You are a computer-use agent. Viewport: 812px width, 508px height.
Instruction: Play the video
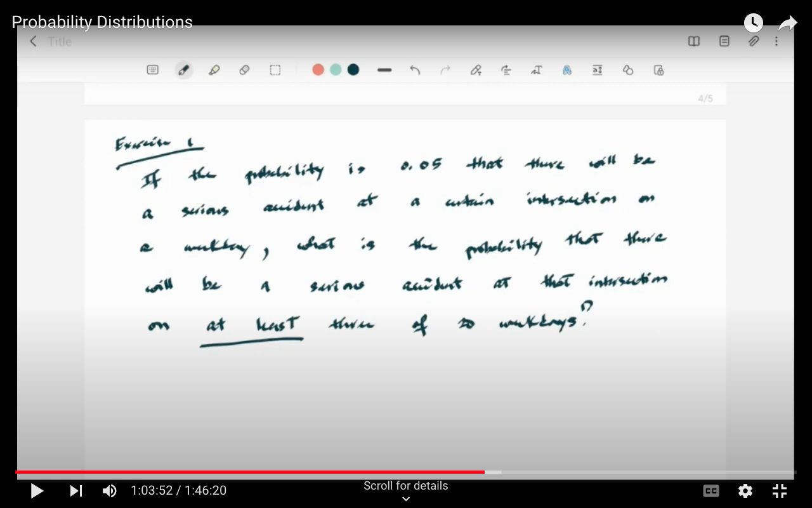point(36,491)
